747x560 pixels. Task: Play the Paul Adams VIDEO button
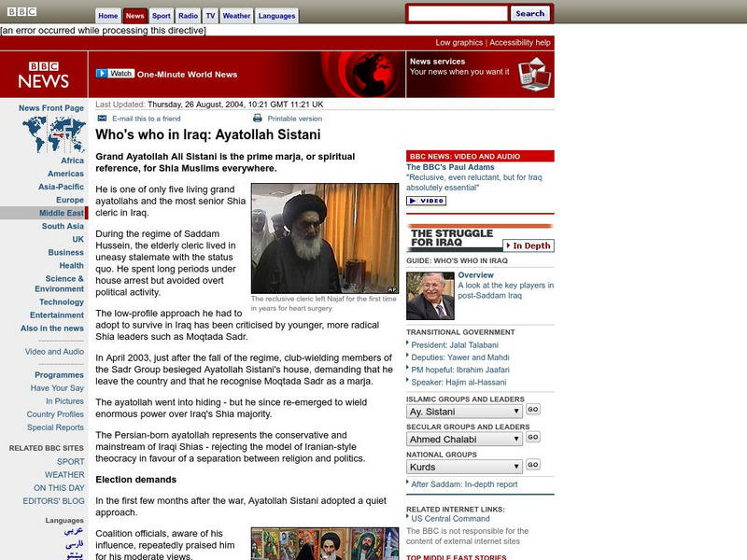tap(427, 201)
